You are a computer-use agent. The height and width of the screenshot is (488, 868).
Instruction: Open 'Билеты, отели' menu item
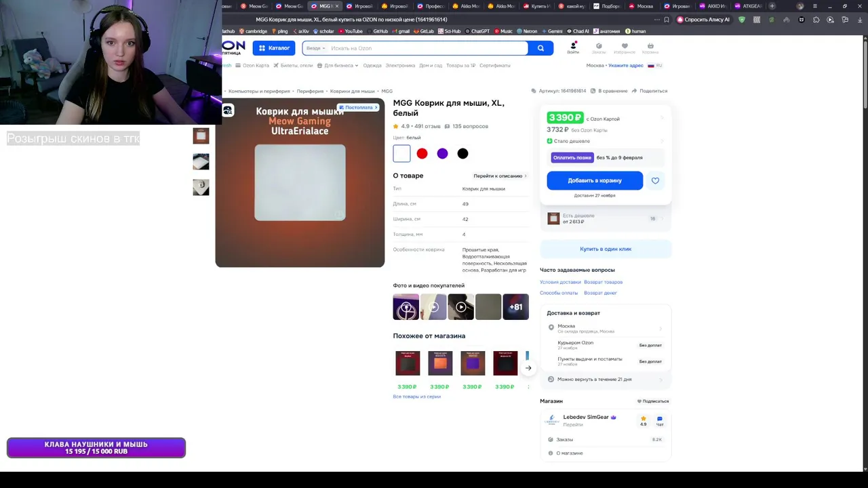click(x=293, y=66)
